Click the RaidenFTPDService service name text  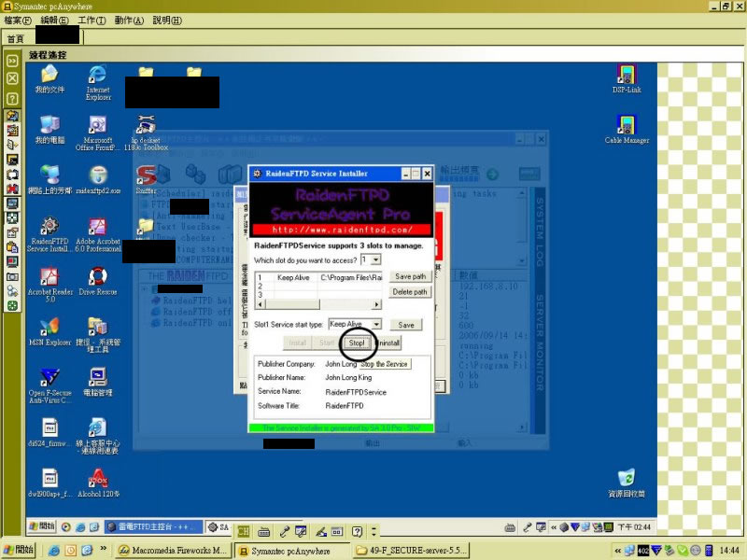pyautogui.click(x=356, y=392)
